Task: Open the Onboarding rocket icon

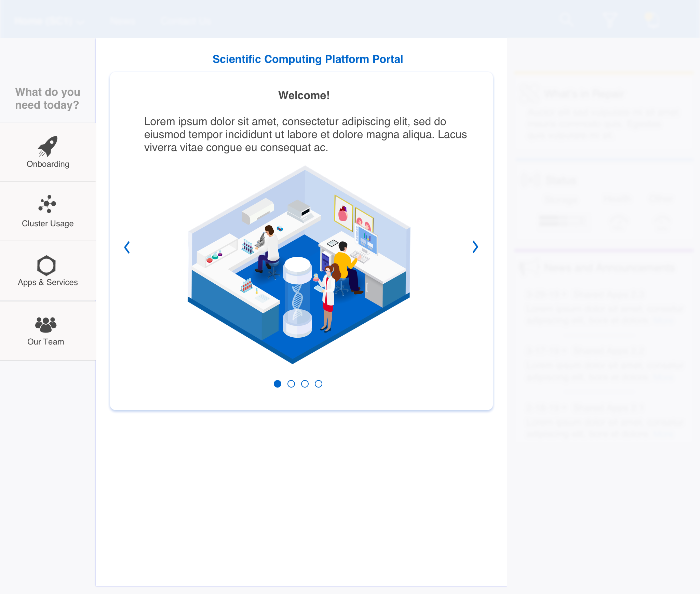Action: (48, 146)
